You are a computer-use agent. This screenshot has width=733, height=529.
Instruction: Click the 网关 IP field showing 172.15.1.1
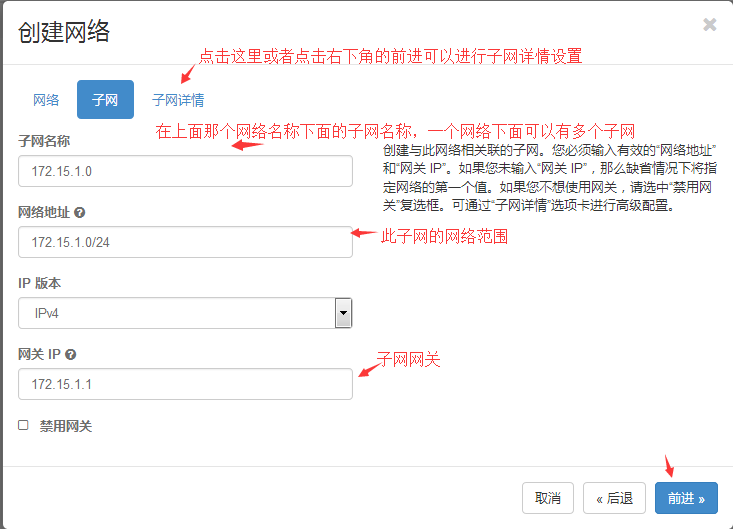pos(185,384)
